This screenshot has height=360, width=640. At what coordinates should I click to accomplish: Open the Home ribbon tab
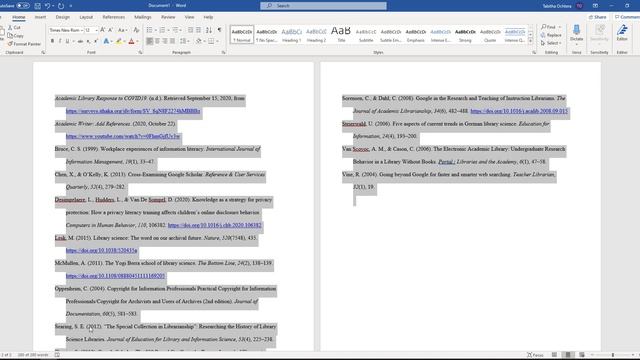18,17
